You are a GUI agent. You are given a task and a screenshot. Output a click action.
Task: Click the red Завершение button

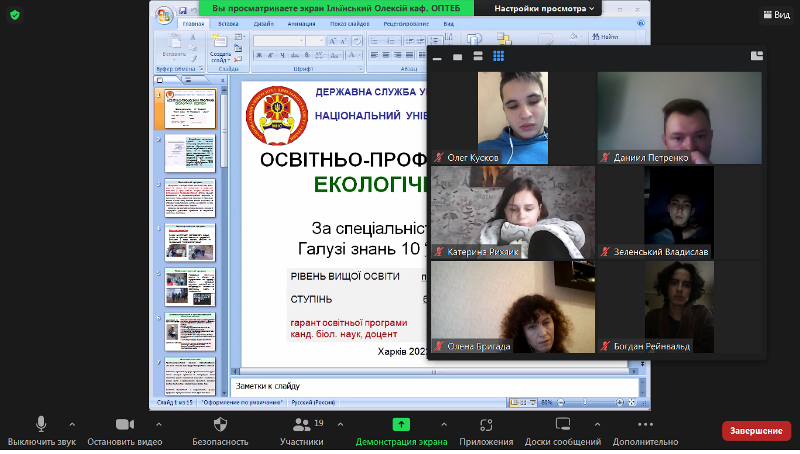click(x=755, y=430)
